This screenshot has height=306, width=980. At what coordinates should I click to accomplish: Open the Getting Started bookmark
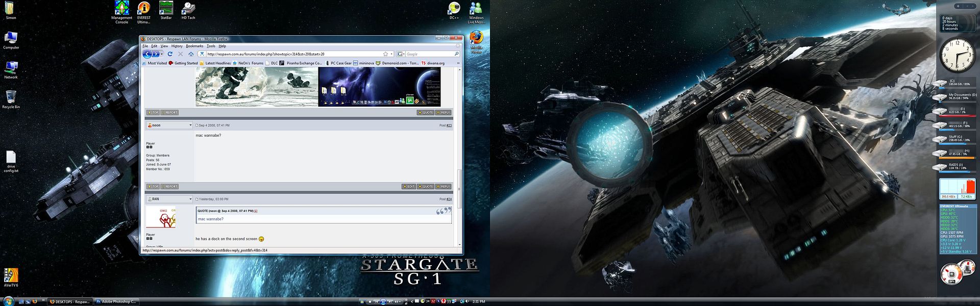pyautogui.click(x=183, y=63)
